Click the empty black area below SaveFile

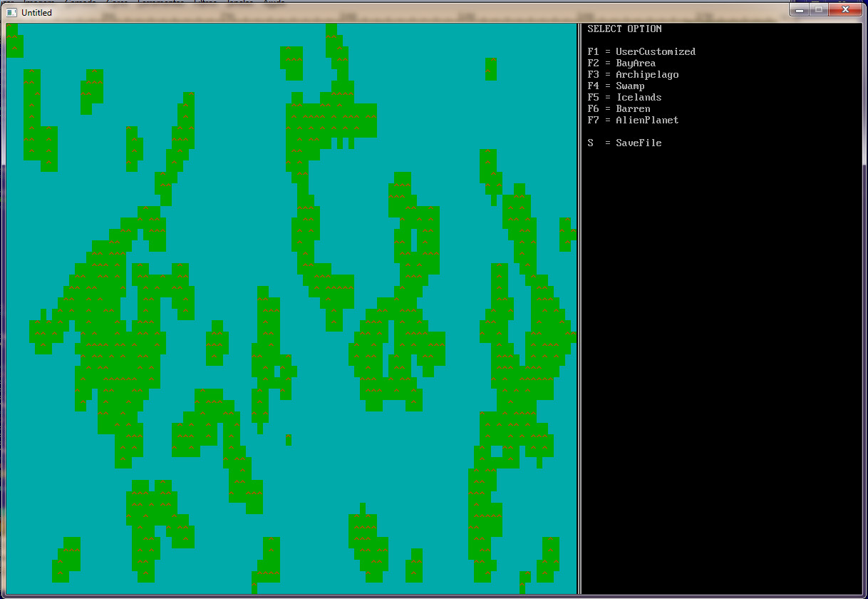coord(720,357)
